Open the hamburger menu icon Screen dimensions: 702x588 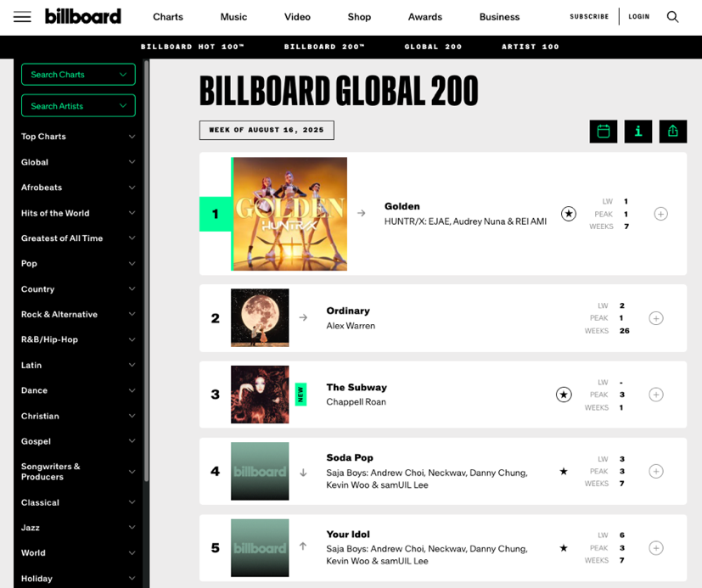22,17
